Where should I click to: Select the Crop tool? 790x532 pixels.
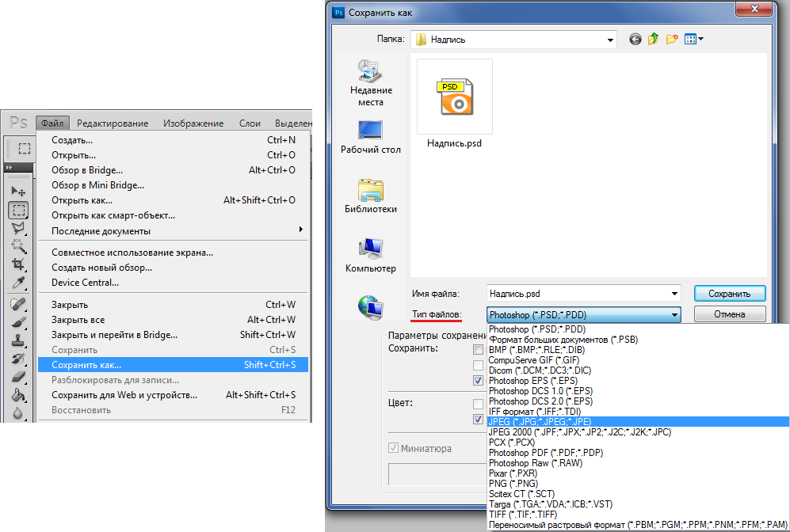[x=19, y=264]
